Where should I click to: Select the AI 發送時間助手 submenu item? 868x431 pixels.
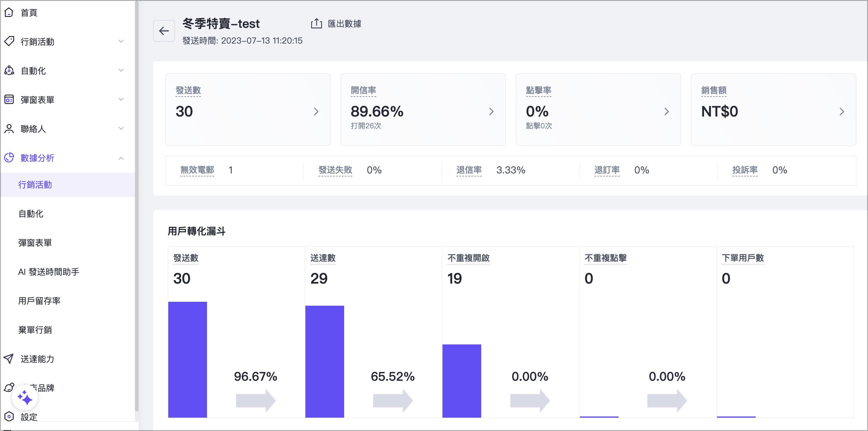tap(48, 271)
